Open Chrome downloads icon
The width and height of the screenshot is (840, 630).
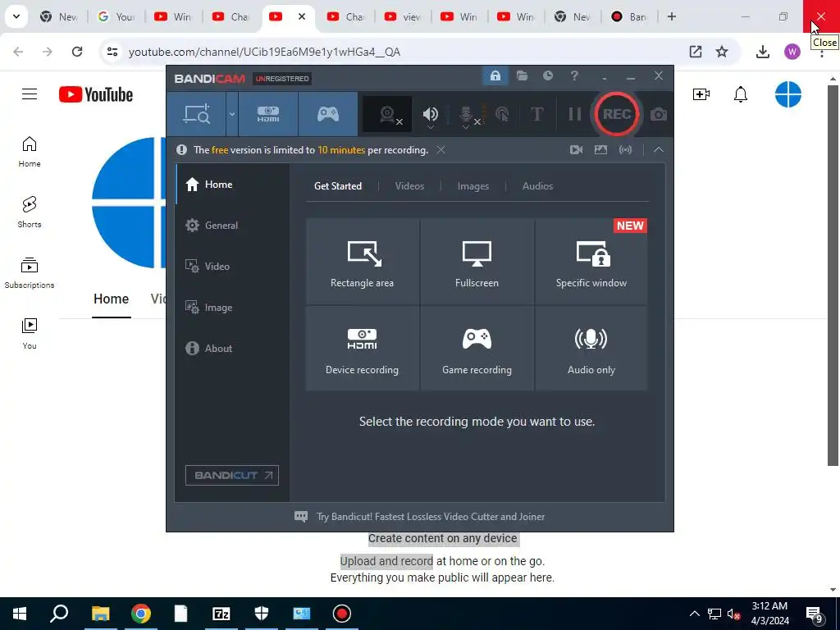point(762,52)
